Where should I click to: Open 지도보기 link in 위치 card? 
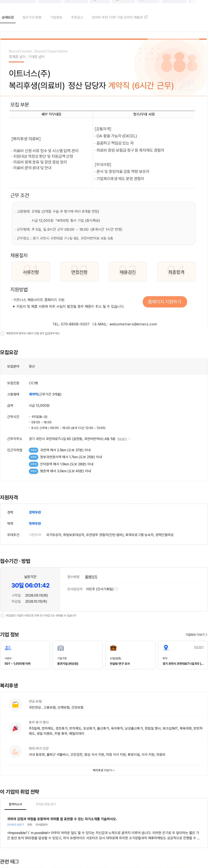198,647
